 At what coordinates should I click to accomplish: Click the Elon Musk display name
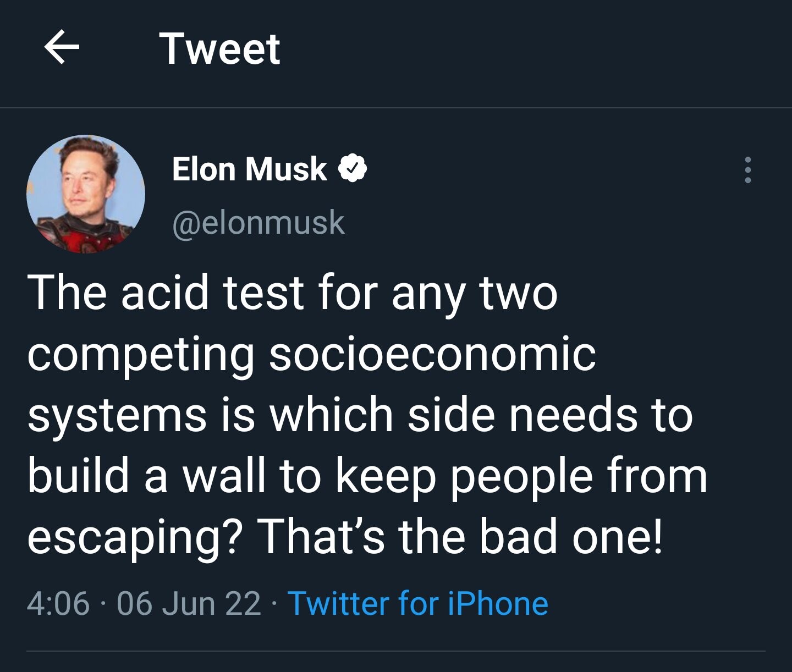coord(249,168)
